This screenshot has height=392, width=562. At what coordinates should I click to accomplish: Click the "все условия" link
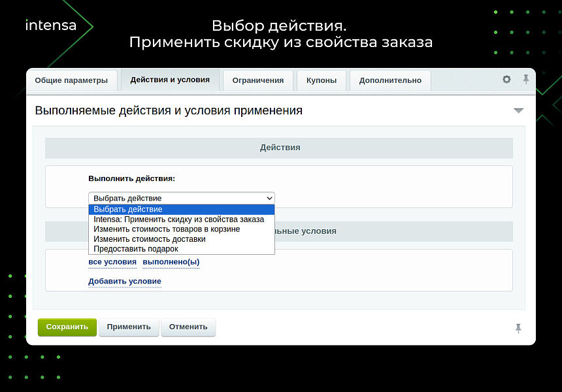112,261
